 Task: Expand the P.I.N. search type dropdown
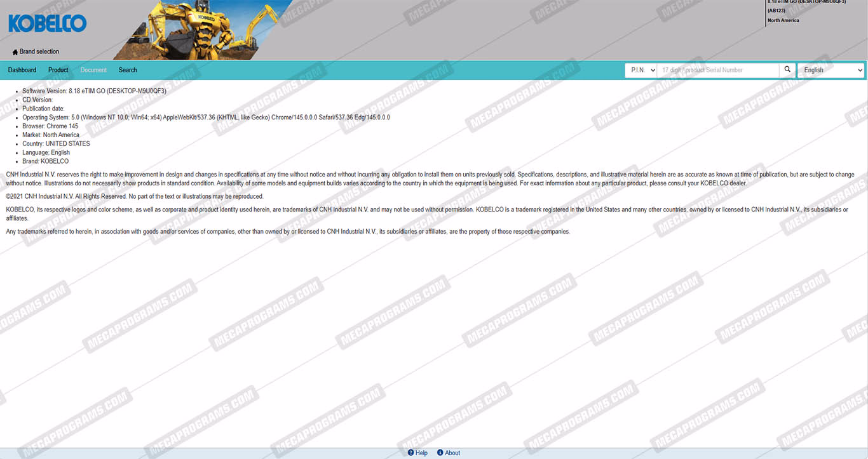point(641,70)
